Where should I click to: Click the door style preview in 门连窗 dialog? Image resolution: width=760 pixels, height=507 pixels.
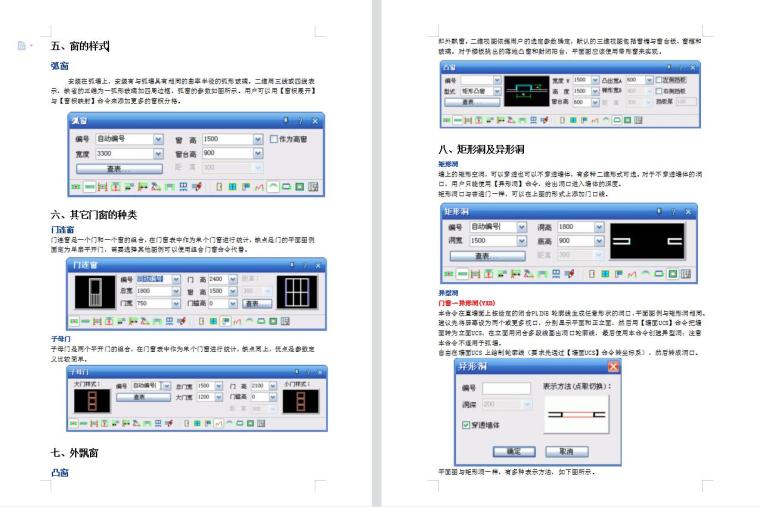pos(95,292)
